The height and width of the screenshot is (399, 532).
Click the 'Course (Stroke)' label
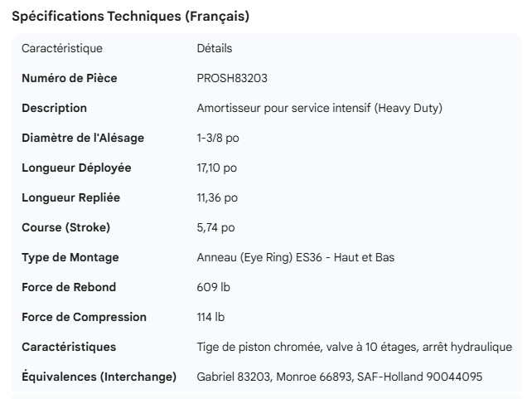coord(65,227)
